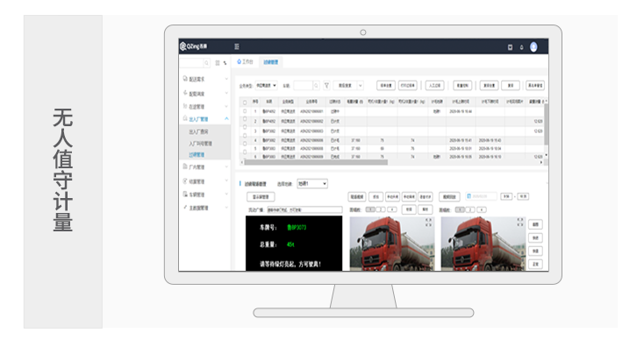
Task: Click the 显示屏管理 button
Action: click(261, 197)
